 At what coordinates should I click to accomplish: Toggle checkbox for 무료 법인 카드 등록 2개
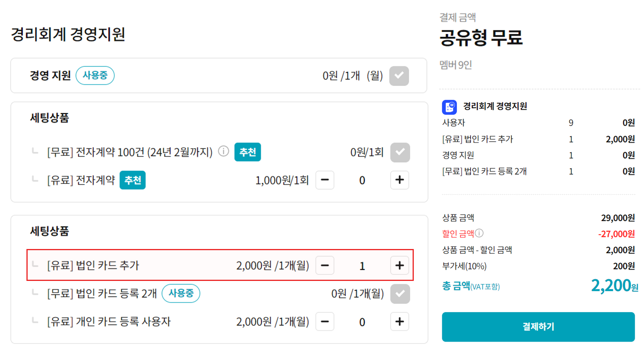click(400, 294)
